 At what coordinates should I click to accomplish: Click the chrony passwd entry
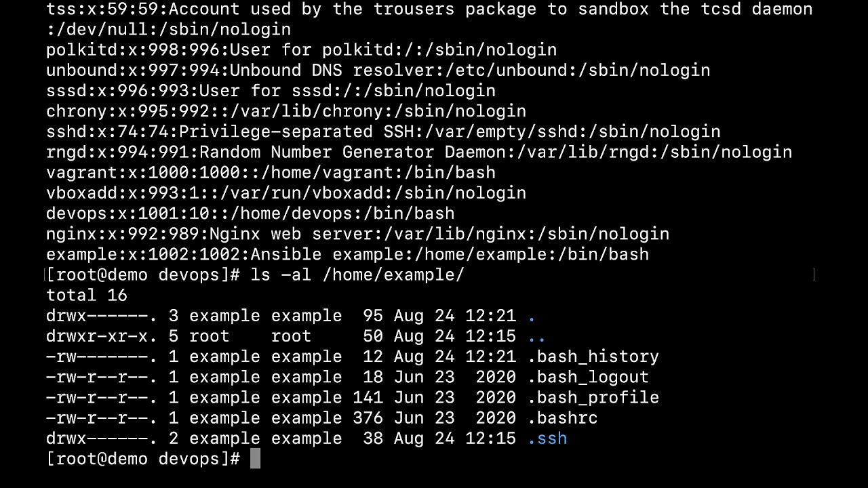click(285, 110)
